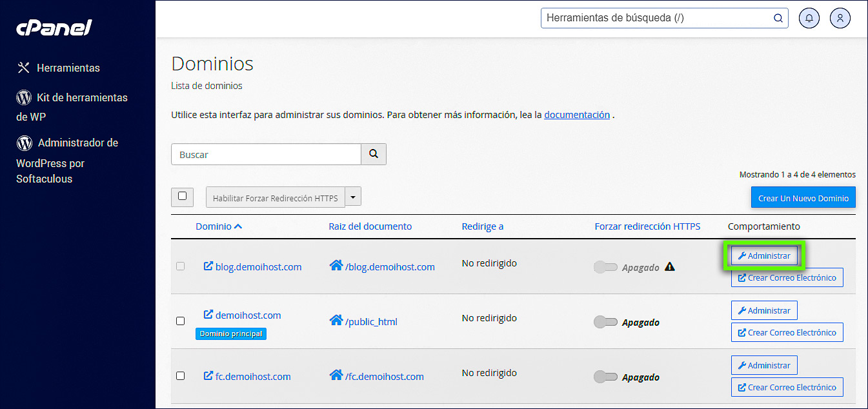Click the home icon for /fc.demoihost.com
The width and height of the screenshot is (868, 409).
coord(336,375)
